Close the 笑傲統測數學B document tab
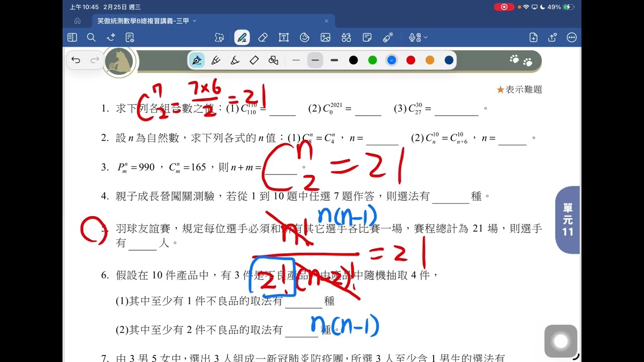Screen dimensions: 644x362 (326, 21)
